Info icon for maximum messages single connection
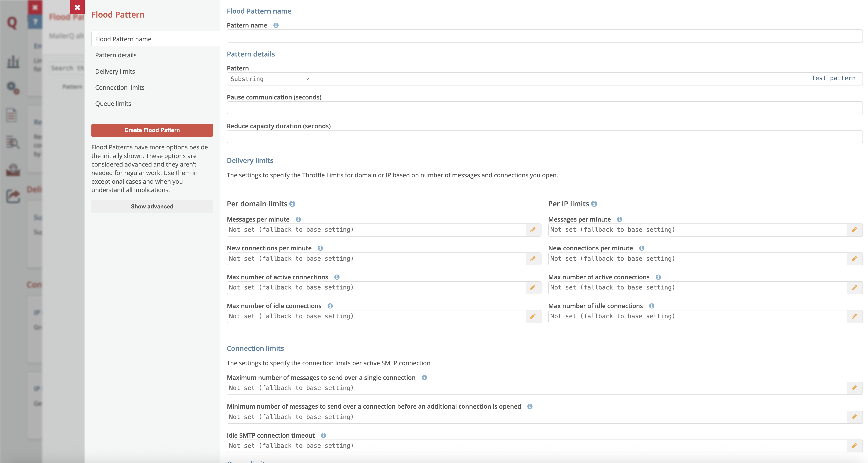The height and width of the screenshot is (463, 868). 424,378
